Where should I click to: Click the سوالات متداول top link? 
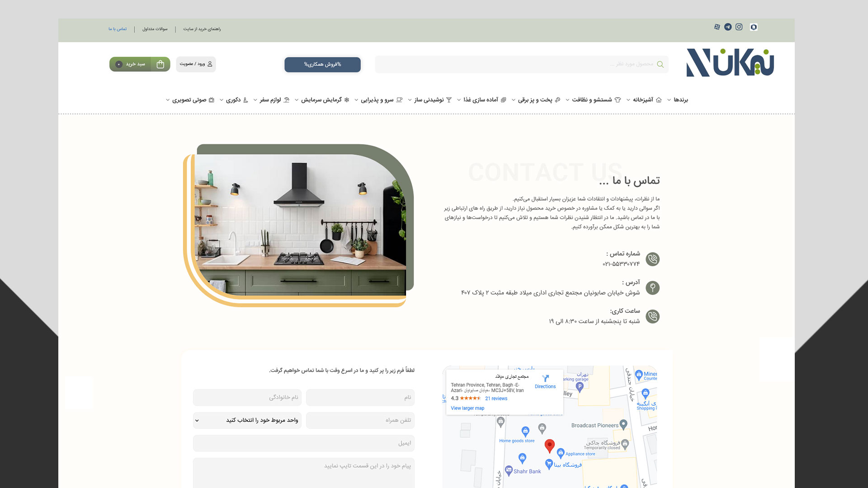coord(155,29)
